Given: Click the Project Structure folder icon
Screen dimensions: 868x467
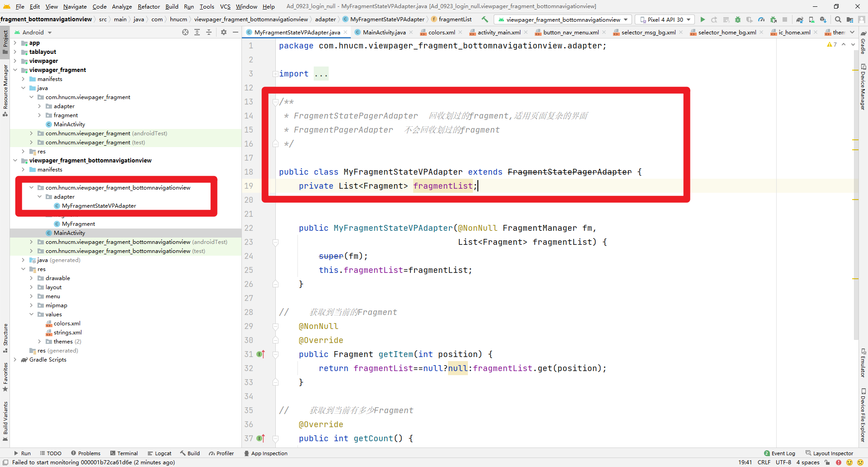Looking at the screenshot, I should [x=850, y=19].
